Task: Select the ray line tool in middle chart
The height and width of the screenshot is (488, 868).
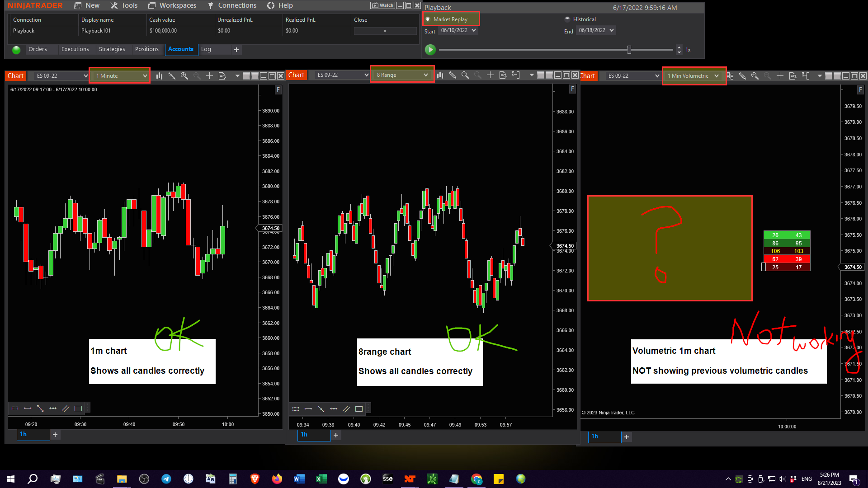Action: click(x=321, y=409)
